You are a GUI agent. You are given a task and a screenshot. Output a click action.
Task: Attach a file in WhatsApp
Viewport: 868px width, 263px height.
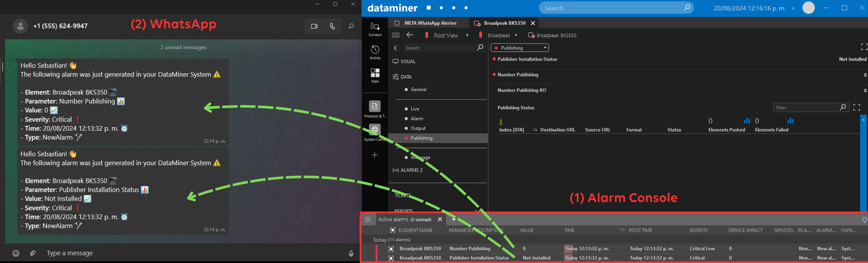click(x=33, y=253)
